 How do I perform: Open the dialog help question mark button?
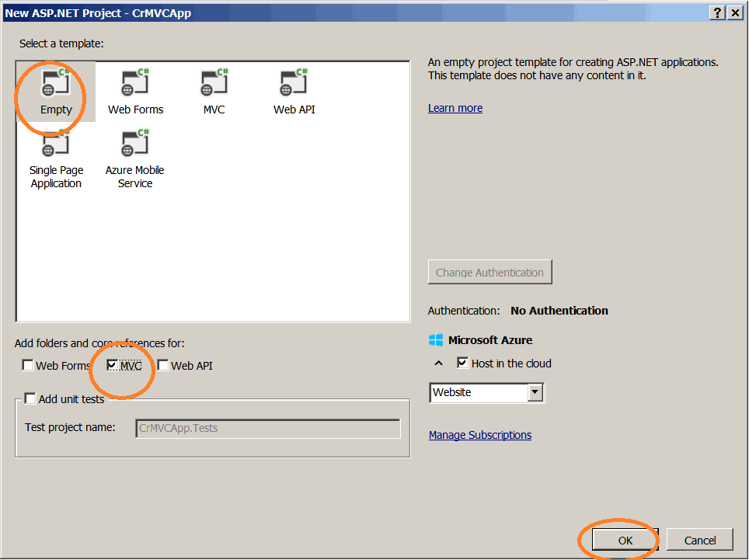pyautogui.click(x=717, y=13)
